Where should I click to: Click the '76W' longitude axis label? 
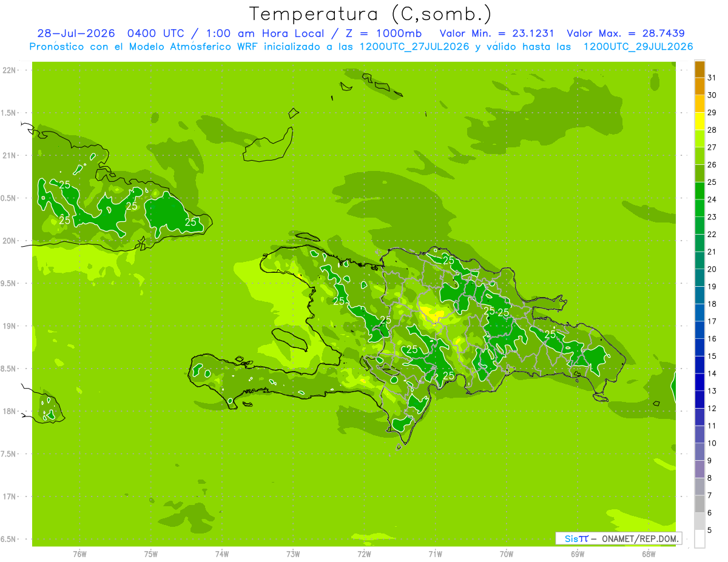click(x=79, y=554)
